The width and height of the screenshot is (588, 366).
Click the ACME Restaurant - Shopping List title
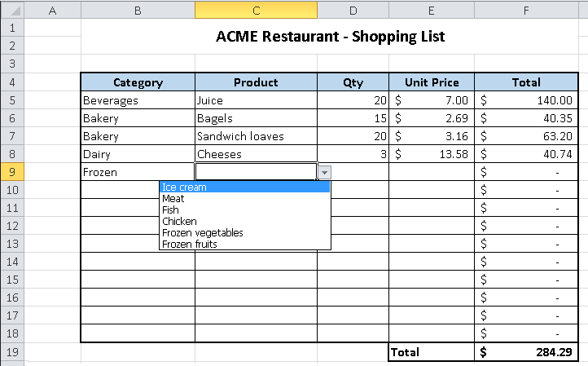click(x=330, y=37)
